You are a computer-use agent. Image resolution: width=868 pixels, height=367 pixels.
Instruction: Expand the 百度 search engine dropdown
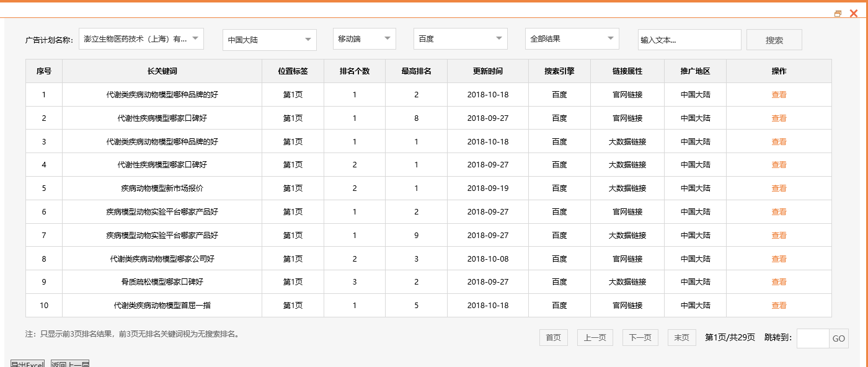click(x=460, y=38)
